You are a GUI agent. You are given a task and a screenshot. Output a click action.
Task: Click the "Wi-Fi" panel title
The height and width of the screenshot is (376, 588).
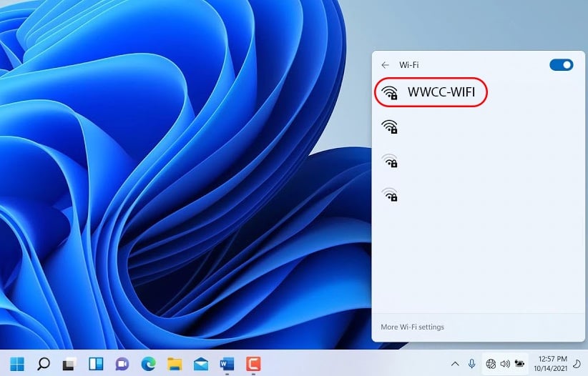click(408, 65)
